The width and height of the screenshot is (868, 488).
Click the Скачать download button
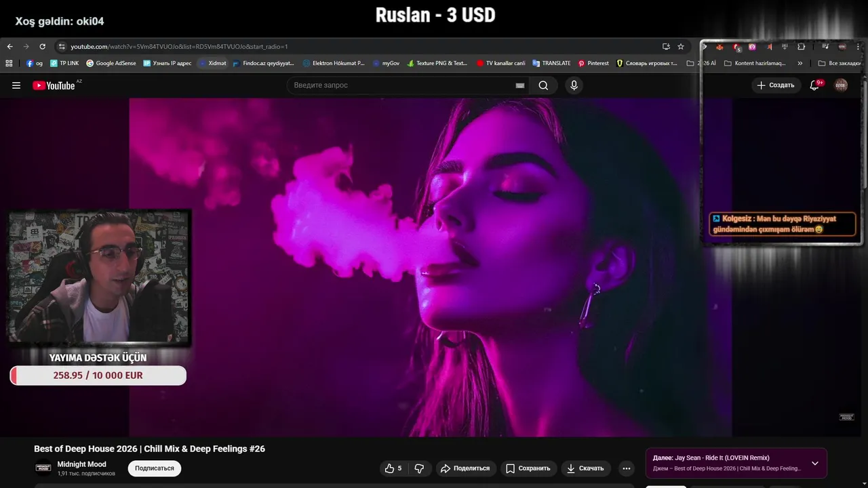coord(585,468)
